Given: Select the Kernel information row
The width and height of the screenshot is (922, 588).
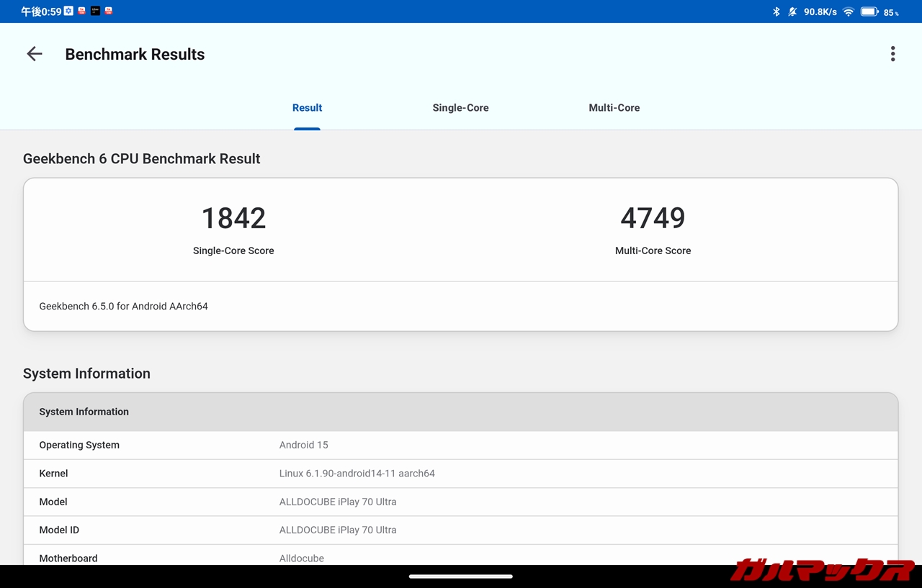Looking at the screenshot, I should coord(460,474).
